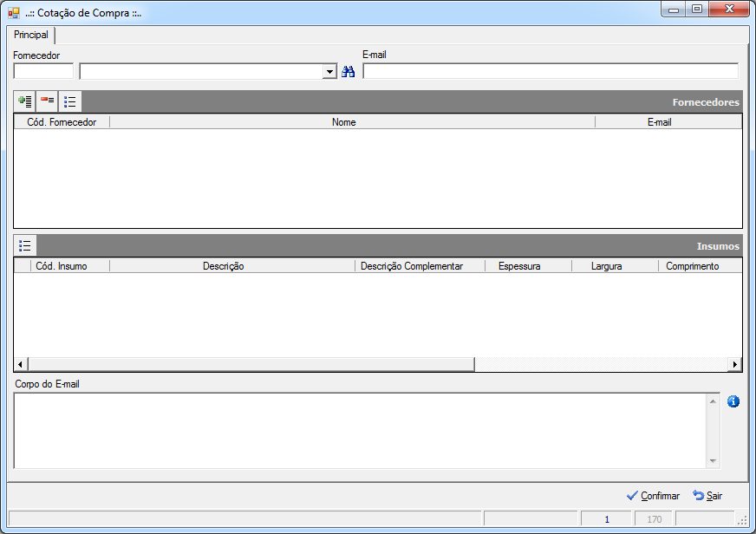Image resolution: width=756 pixels, height=534 pixels.
Task: Click the remove supplier row icon
Action: (47, 101)
